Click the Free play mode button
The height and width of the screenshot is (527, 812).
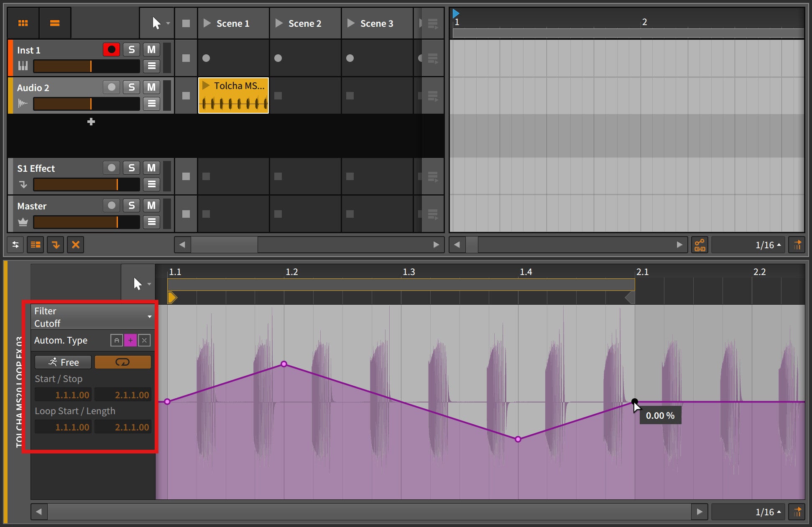[63, 362]
